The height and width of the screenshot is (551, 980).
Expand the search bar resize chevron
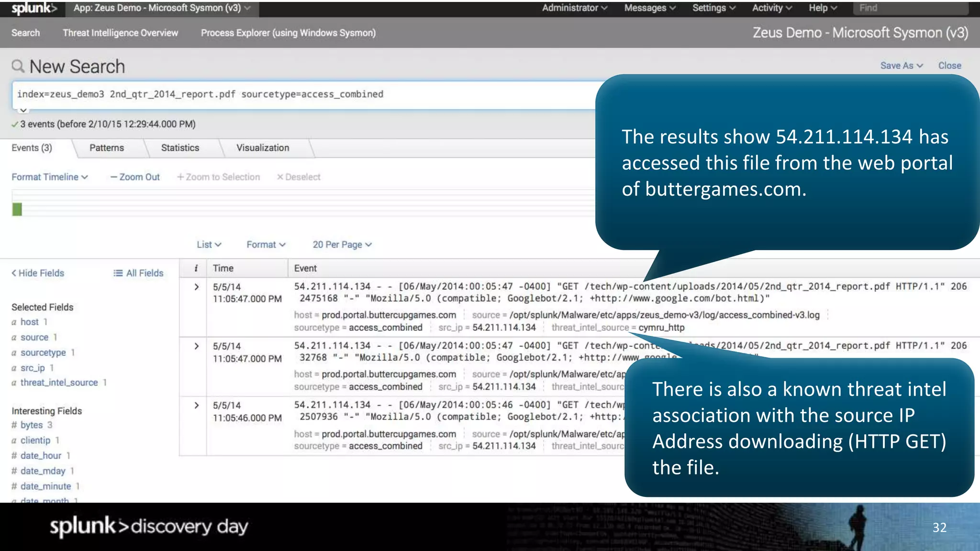point(23,110)
